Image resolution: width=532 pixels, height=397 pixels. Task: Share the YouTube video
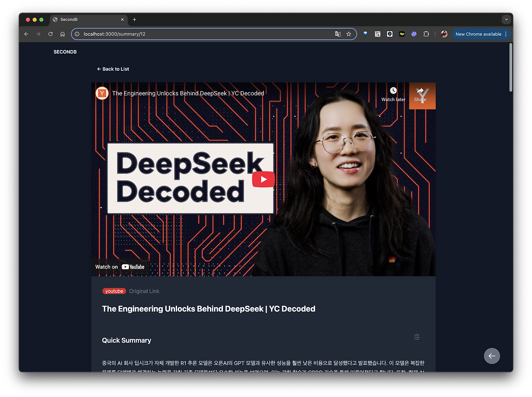(x=420, y=94)
